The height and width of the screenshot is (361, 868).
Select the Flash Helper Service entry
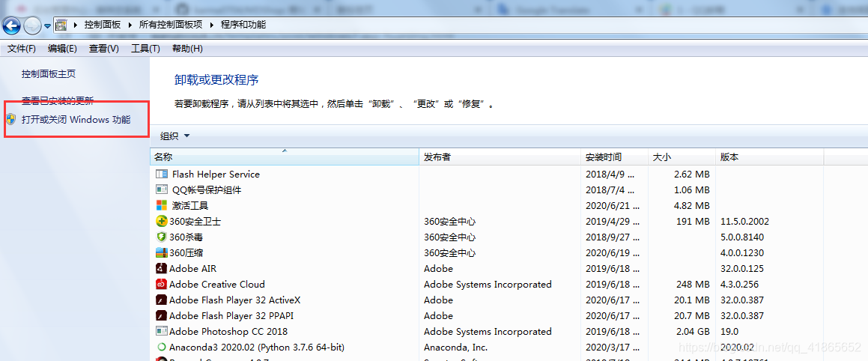[x=216, y=175]
